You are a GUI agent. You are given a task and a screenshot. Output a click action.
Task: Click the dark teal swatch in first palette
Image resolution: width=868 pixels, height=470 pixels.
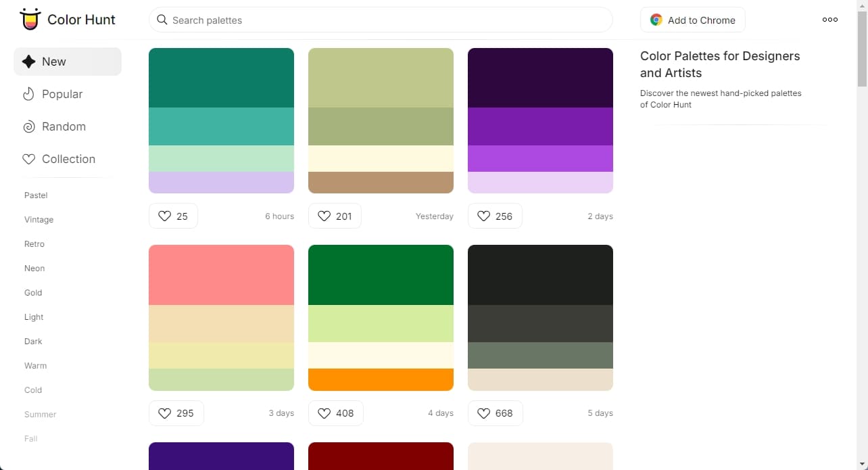[x=221, y=78]
